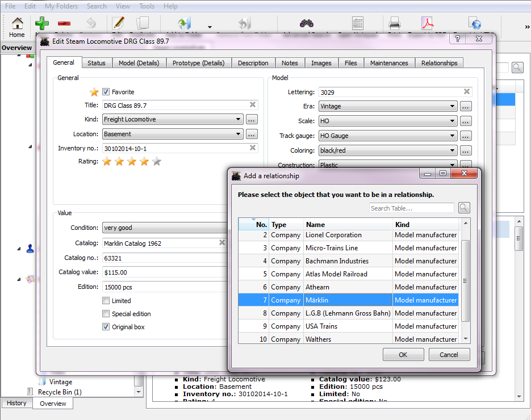The height and width of the screenshot is (420, 531).
Task: Enable the Limited checkbox
Action: pos(106,301)
